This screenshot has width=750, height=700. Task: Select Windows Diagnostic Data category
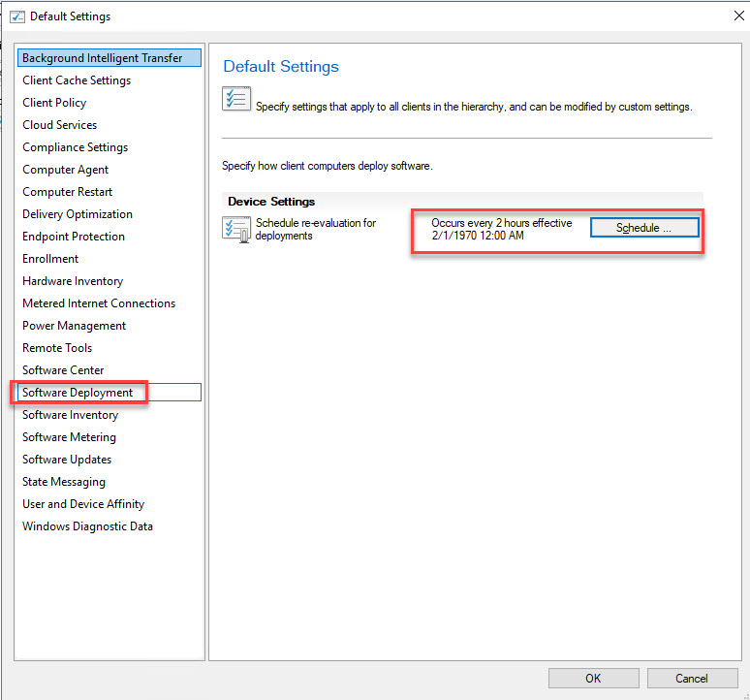click(x=87, y=526)
